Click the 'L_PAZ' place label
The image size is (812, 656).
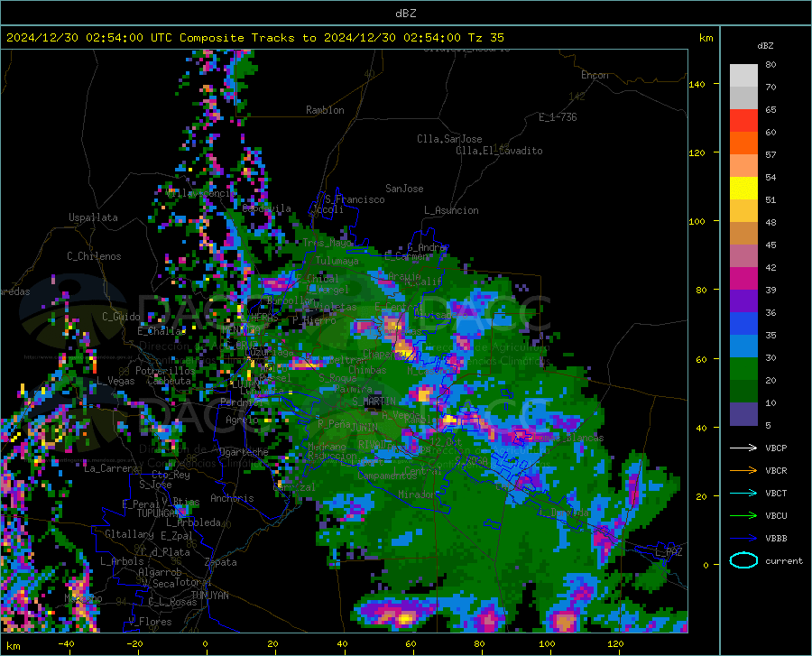tap(669, 552)
